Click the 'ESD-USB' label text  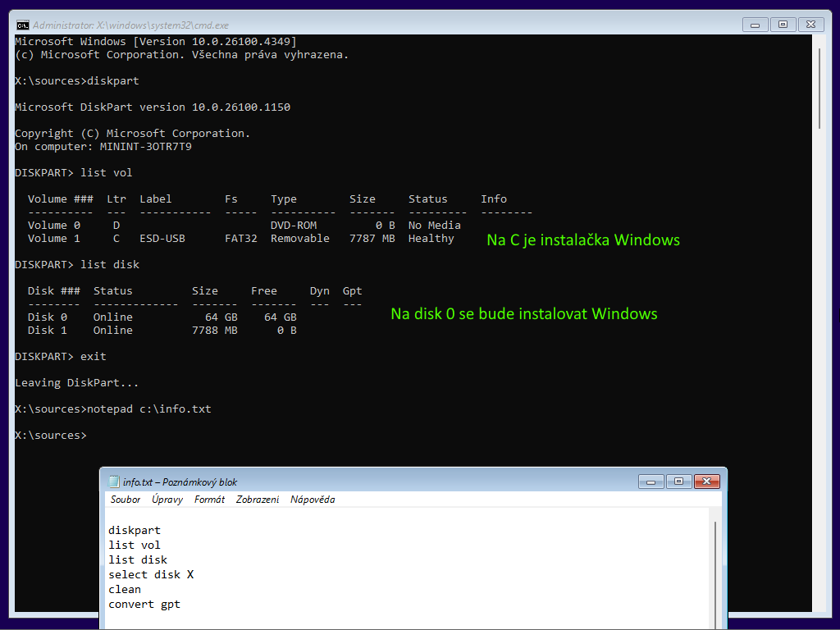(162, 239)
